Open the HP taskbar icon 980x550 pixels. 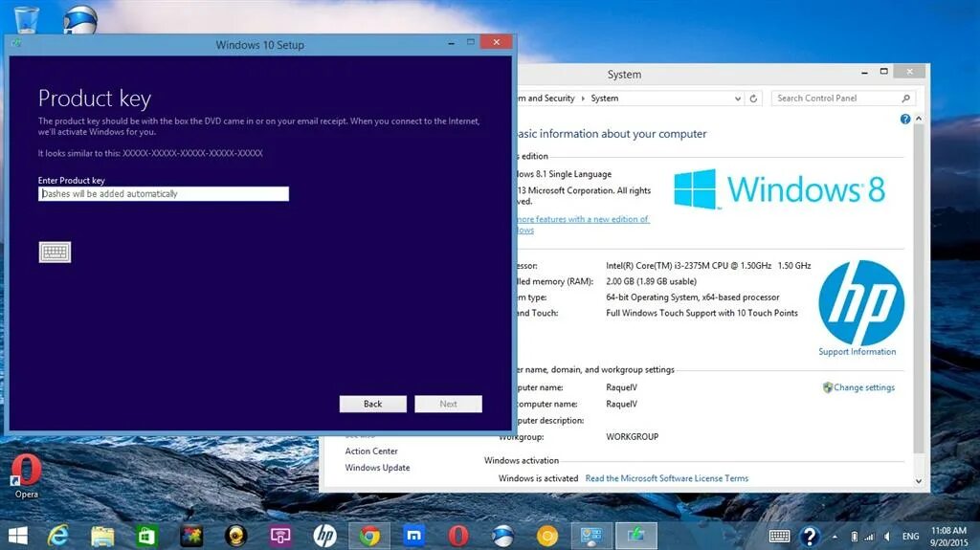(x=325, y=537)
